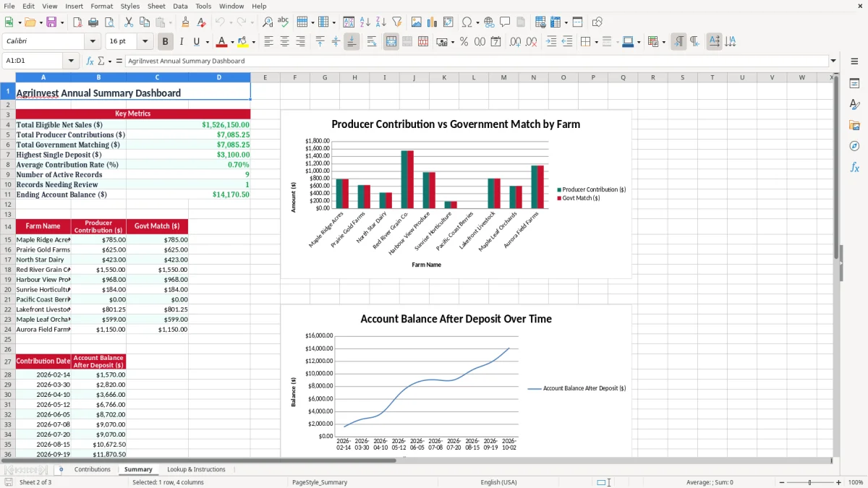Image resolution: width=868 pixels, height=488 pixels.
Task: Click the Spelling check icon
Action: [x=284, y=22]
